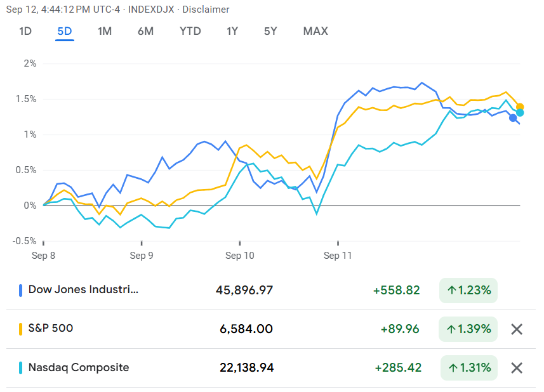Click the Sep 8 date label
The width and height of the screenshot is (544, 392).
point(43,256)
